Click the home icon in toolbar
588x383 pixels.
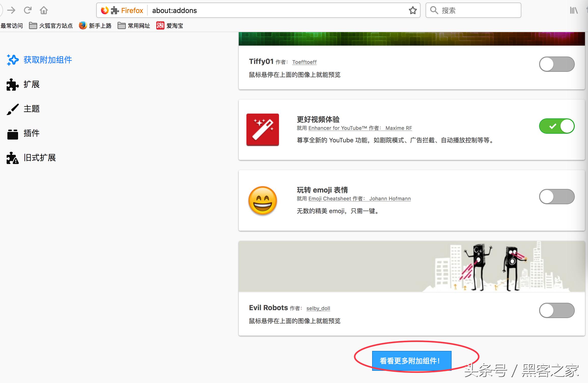pos(44,10)
